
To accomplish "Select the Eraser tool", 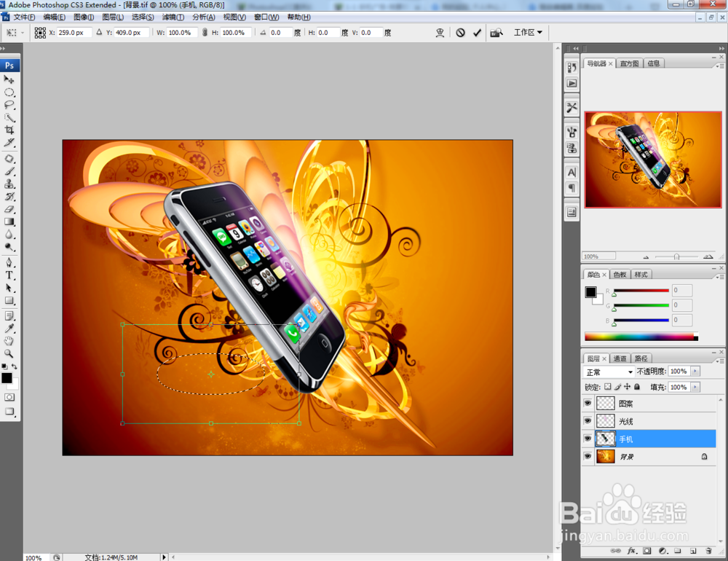I will [9, 208].
